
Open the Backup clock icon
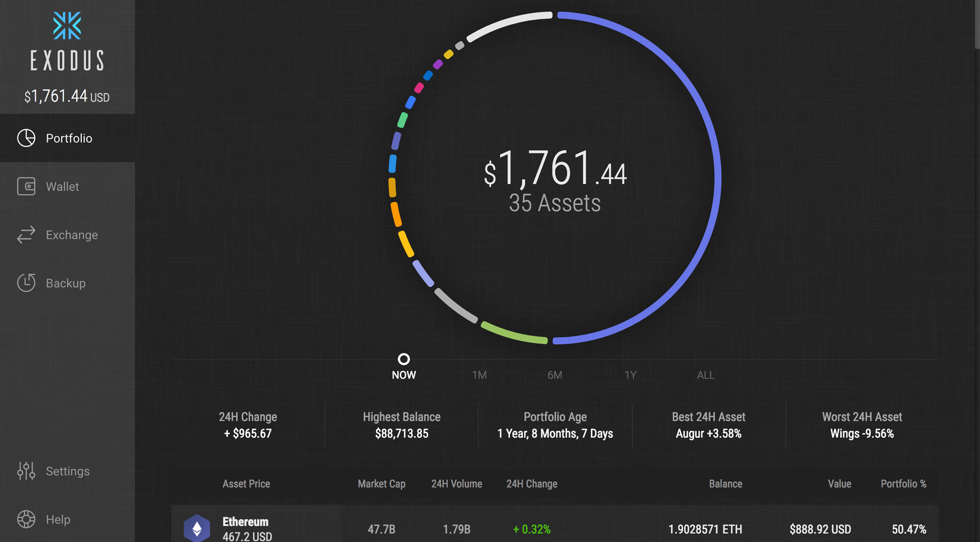coord(26,283)
